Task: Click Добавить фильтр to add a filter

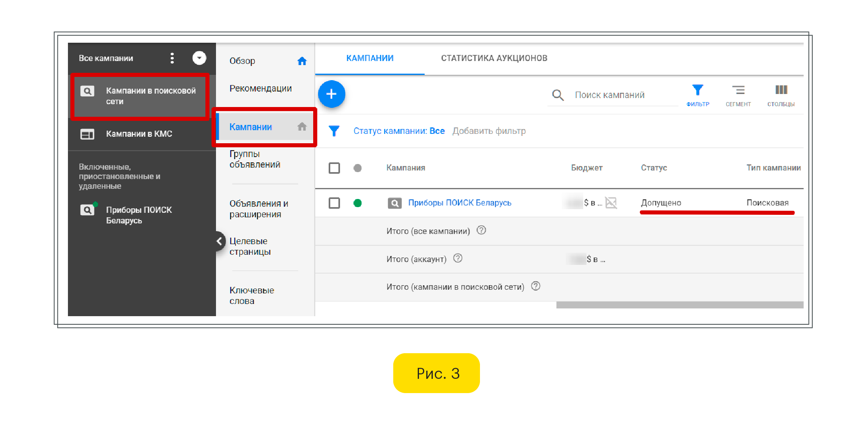Action: coord(489,131)
